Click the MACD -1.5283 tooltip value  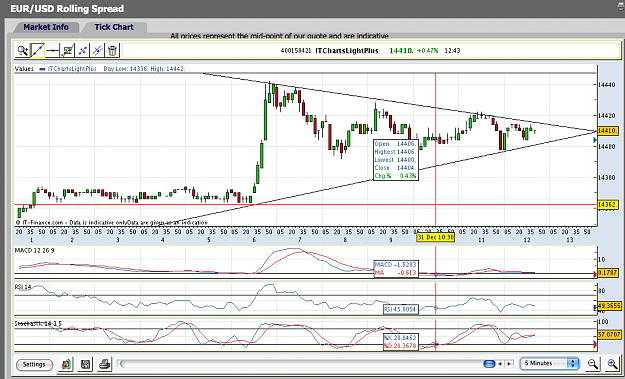click(395, 265)
